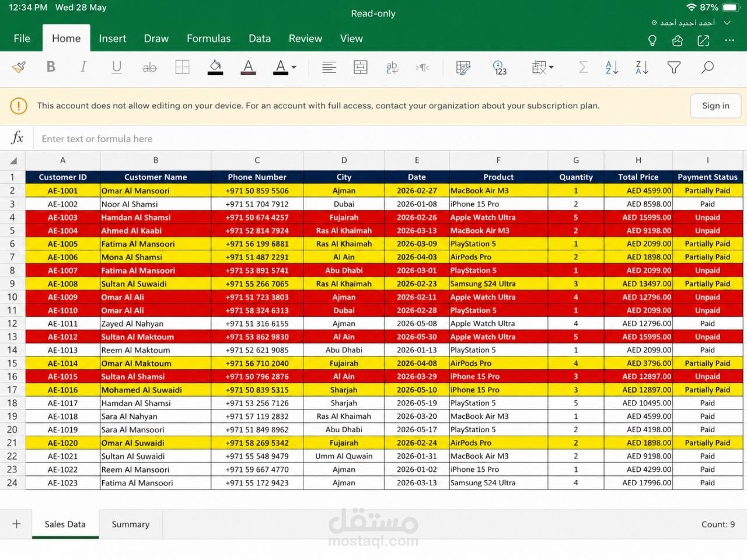Open the Number Format icon
The height and width of the screenshot is (560, 747).
point(500,68)
